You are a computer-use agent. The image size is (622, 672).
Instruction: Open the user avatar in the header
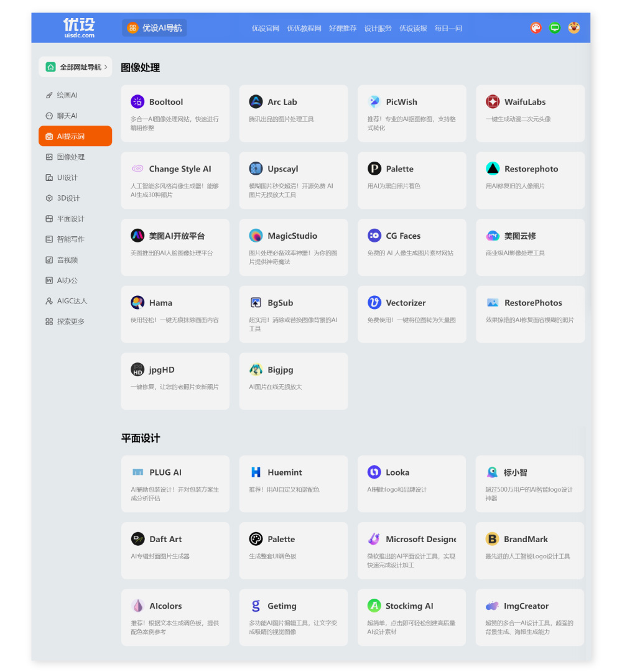[x=574, y=28]
